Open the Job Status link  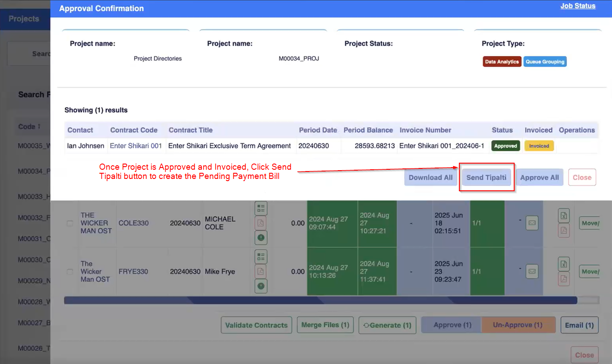[578, 6]
